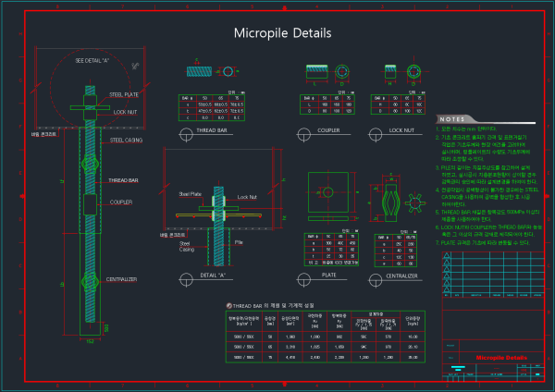
Task: Select the lock nut circular end view
Action: [x=413, y=71]
